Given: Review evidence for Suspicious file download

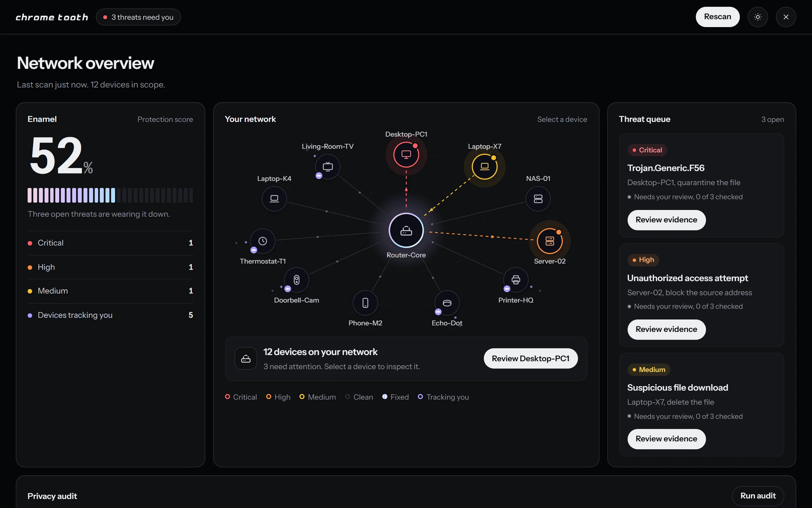Looking at the screenshot, I should (666, 439).
